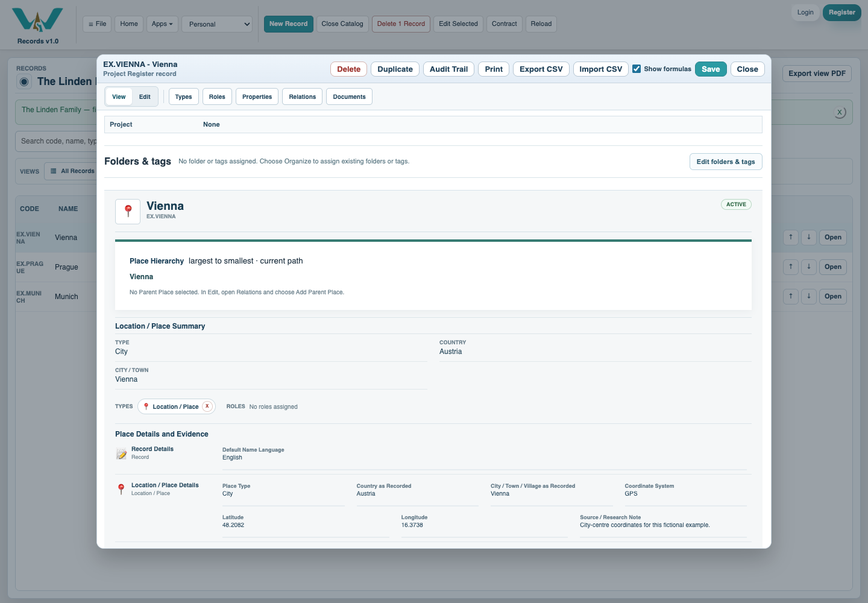This screenshot has height=603, width=868.
Task: Switch to the View mode tab
Action: tap(119, 96)
